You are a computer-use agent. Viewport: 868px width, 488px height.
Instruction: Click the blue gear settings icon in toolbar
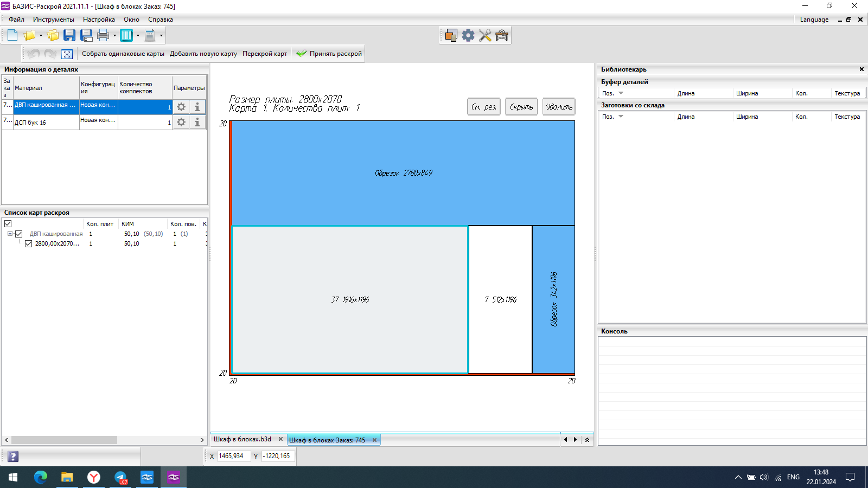click(x=468, y=36)
